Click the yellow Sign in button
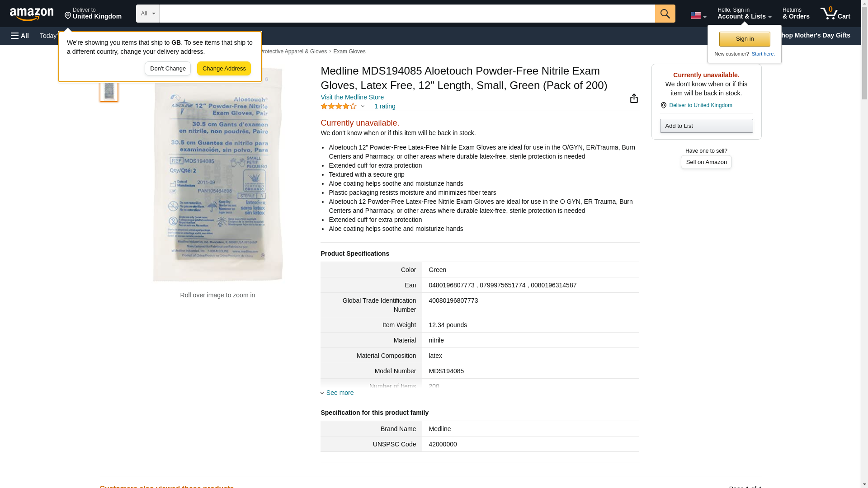The width and height of the screenshot is (868, 488). tap(744, 39)
